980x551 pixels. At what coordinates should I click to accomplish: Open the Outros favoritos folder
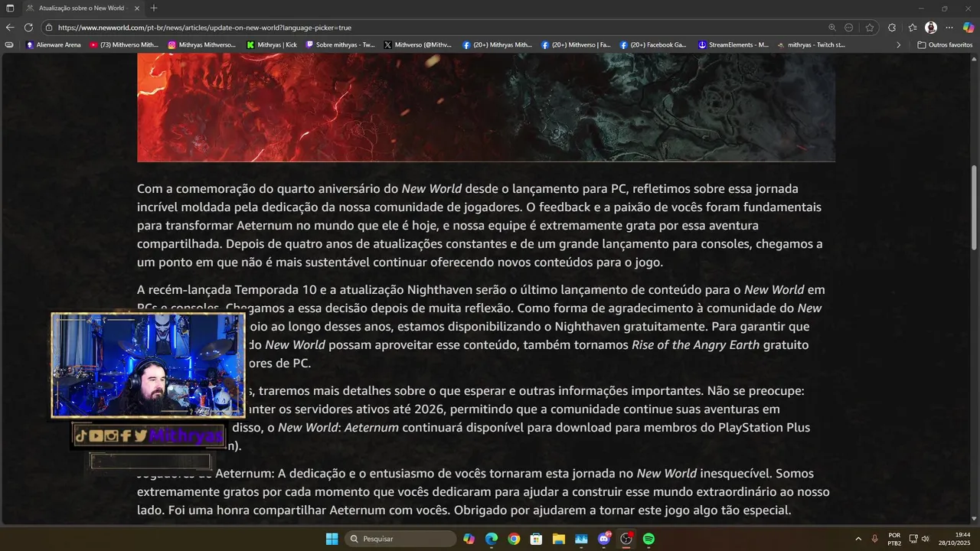(x=945, y=45)
